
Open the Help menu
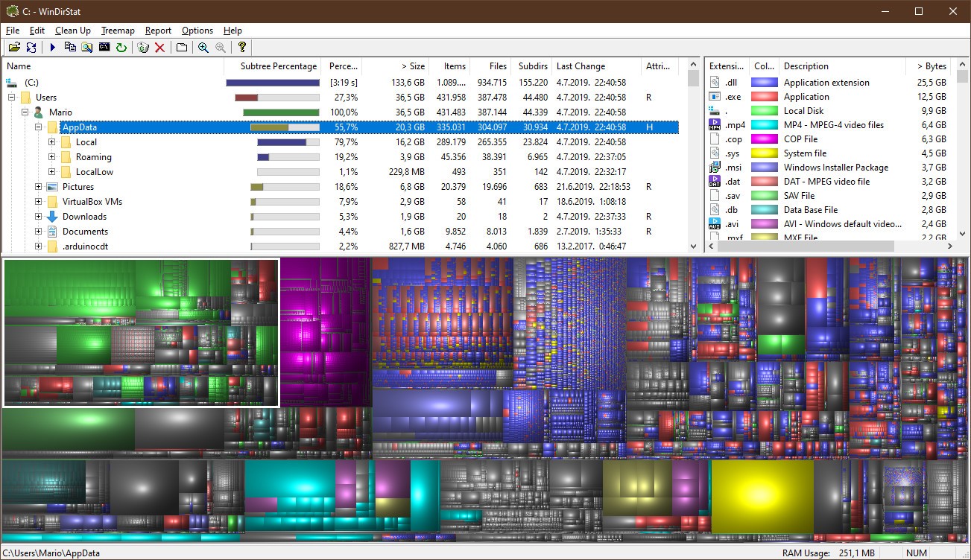[233, 31]
